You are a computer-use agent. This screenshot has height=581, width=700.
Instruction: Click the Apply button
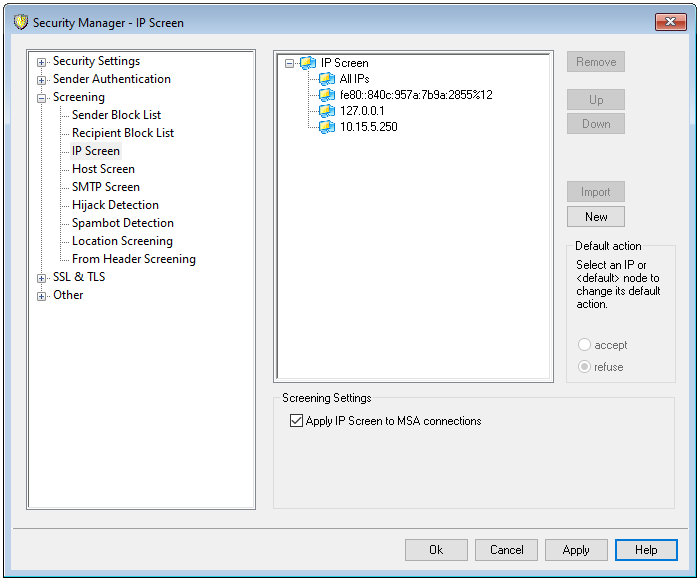pyautogui.click(x=575, y=549)
